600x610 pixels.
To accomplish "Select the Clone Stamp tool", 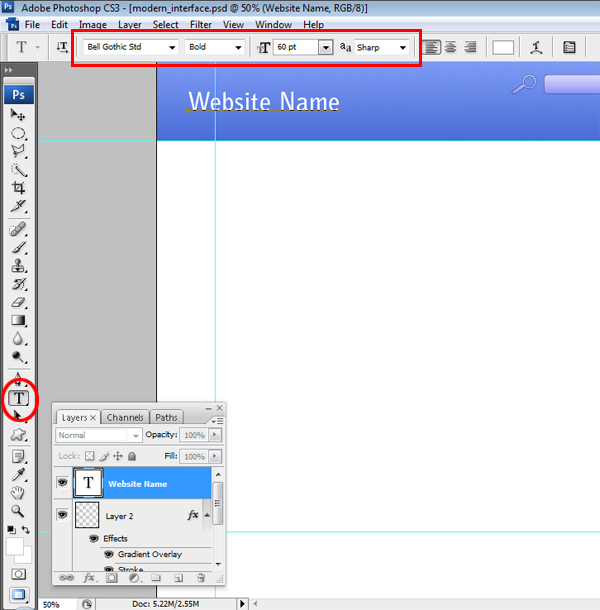I will (x=18, y=266).
